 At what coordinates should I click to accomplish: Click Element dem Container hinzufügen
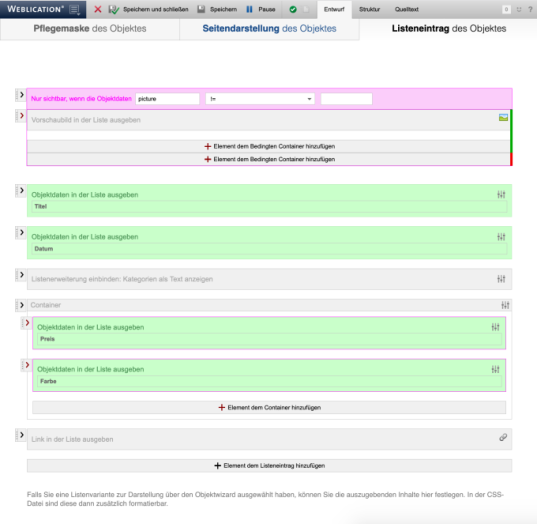tap(269, 408)
